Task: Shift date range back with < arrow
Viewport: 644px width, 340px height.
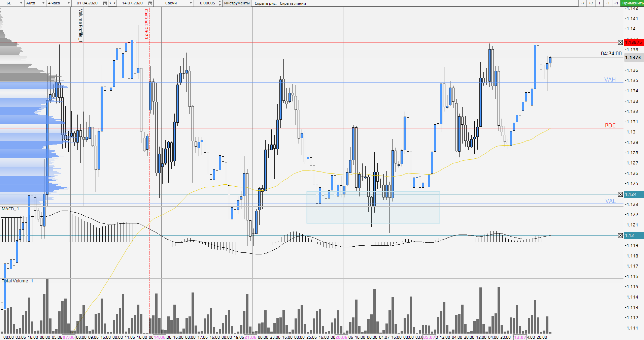Action: coord(114,3)
